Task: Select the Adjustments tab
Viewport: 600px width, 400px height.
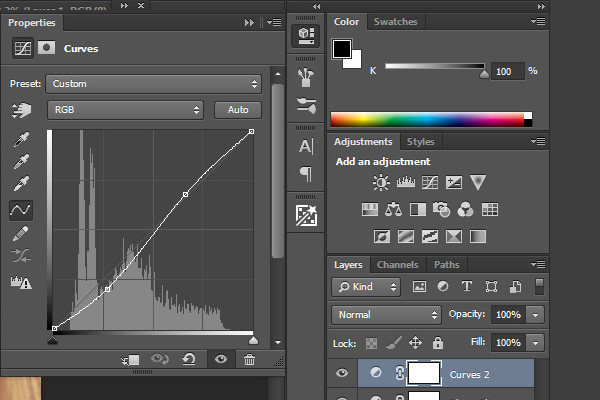Action: pyautogui.click(x=363, y=142)
